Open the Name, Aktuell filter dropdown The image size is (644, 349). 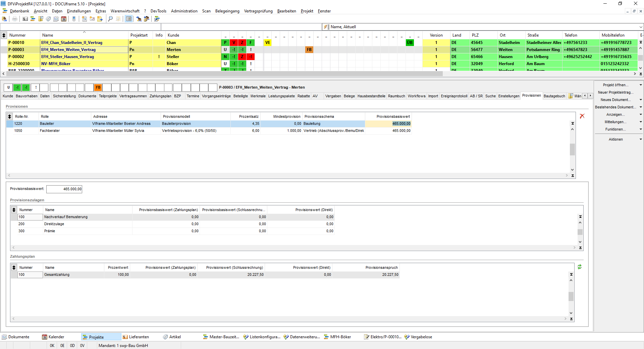click(641, 27)
